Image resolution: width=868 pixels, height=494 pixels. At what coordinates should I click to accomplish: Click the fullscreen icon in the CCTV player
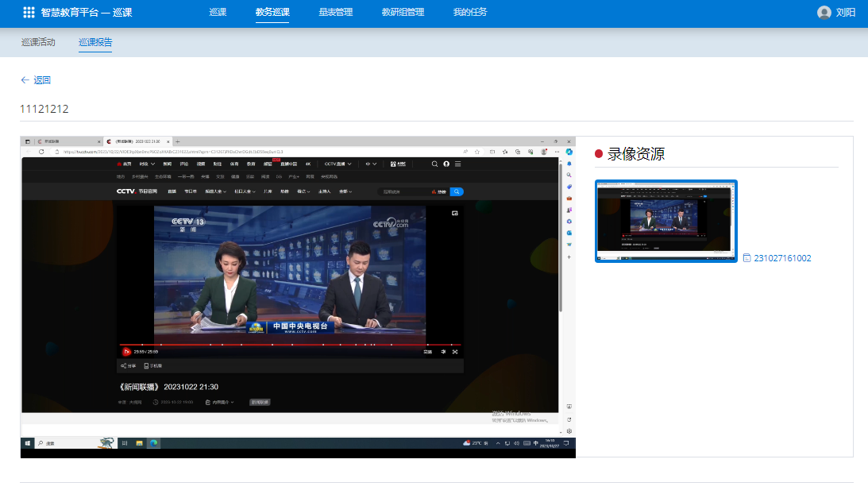click(455, 351)
